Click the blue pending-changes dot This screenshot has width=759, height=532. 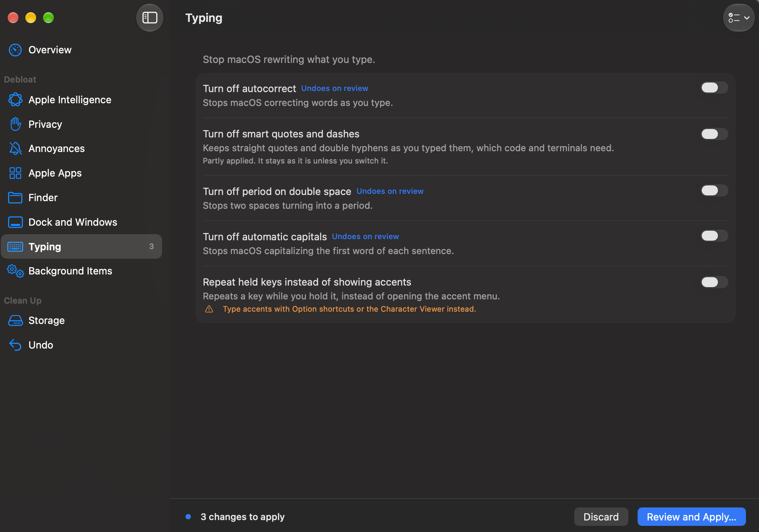point(188,517)
